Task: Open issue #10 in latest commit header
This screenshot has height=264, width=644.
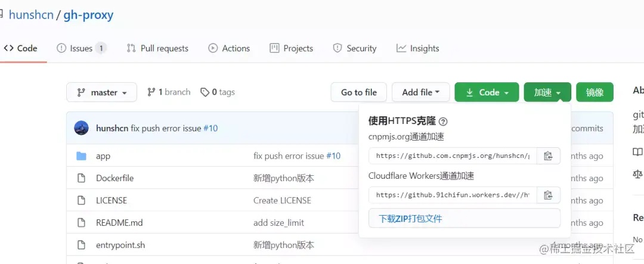Action: (x=210, y=128)
